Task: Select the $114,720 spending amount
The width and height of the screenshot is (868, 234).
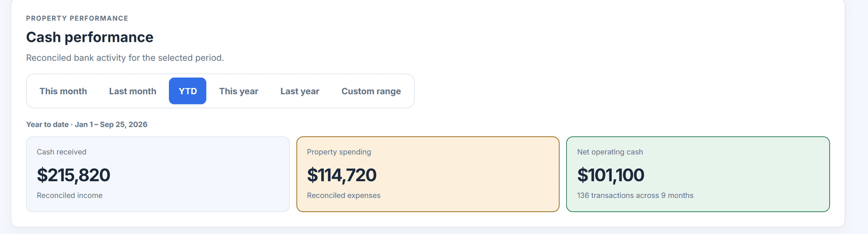Action: click(342, 175)
